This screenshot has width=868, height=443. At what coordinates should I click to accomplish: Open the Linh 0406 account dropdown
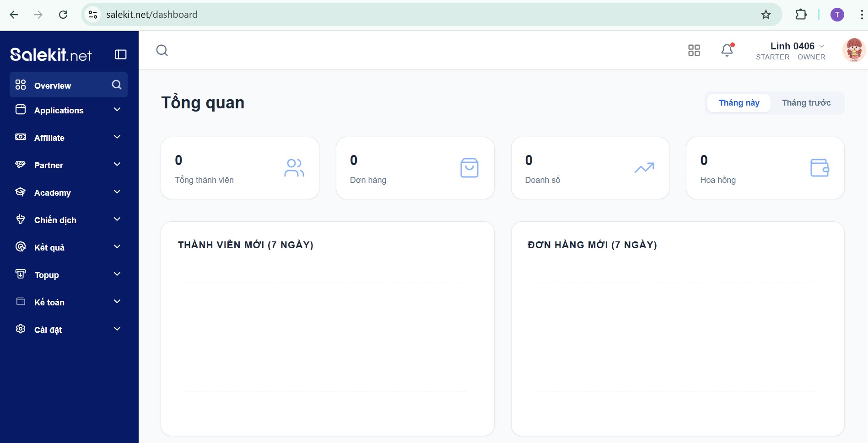pyautogui.click(x=796, y=47)
